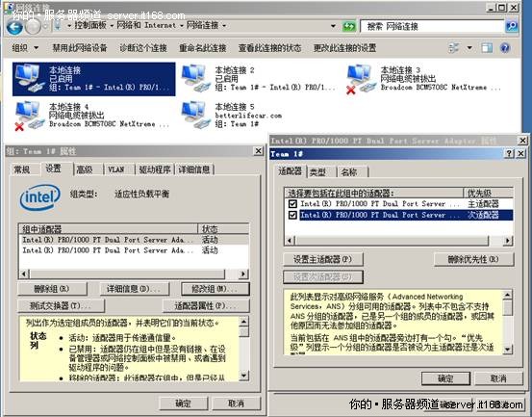
Task: Click left scroll arrow of 组中适配器 list
Action: point(24,274)
